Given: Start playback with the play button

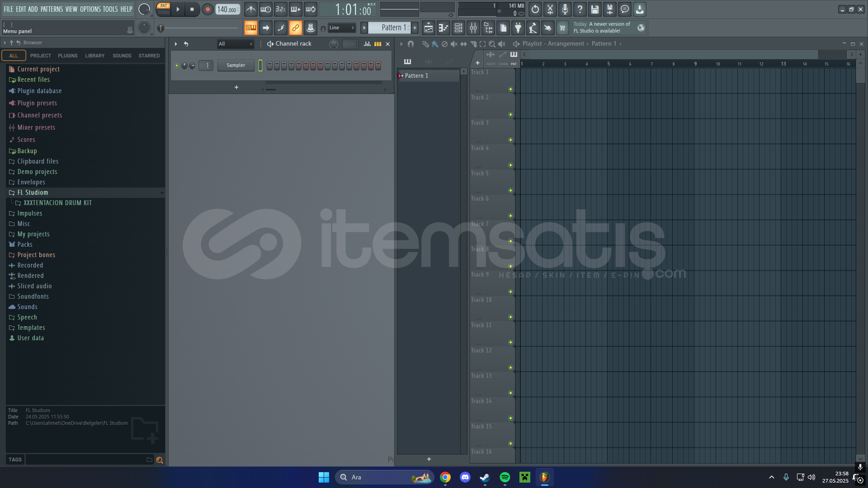Looking at the screenshot, I should pyautogui.click(x=178, y=9).
